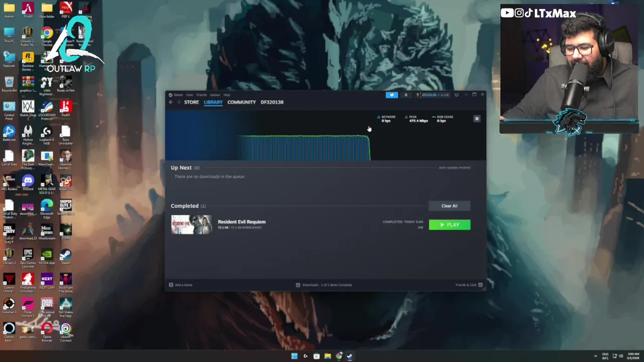644x362 pixels.
Task: Go to the STORE tab
Action: 191,102
